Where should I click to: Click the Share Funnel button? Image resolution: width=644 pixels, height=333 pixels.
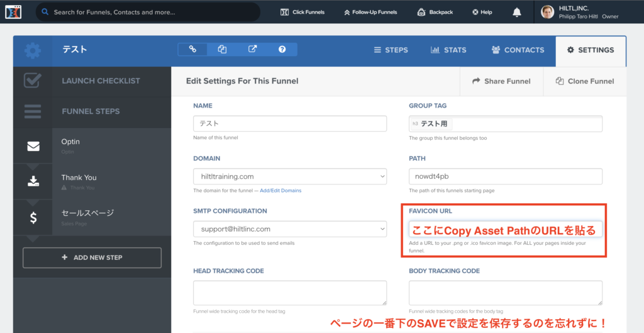(501, 81)
